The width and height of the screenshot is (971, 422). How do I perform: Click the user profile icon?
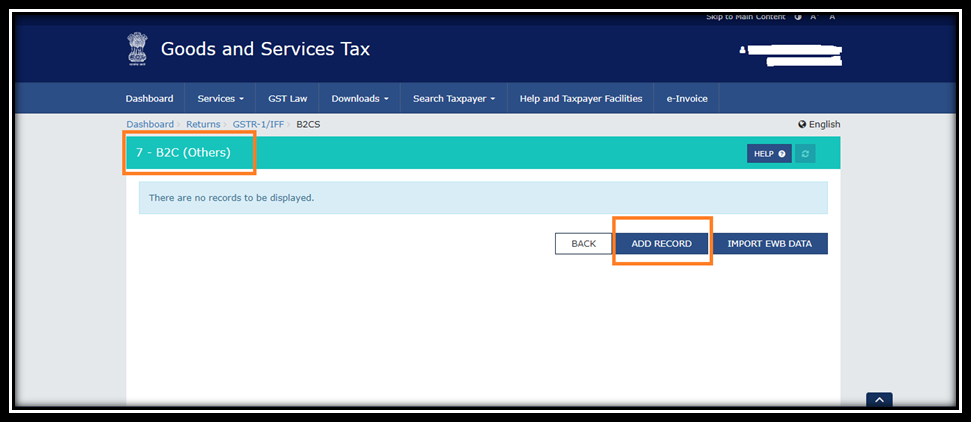pos(742,50)
